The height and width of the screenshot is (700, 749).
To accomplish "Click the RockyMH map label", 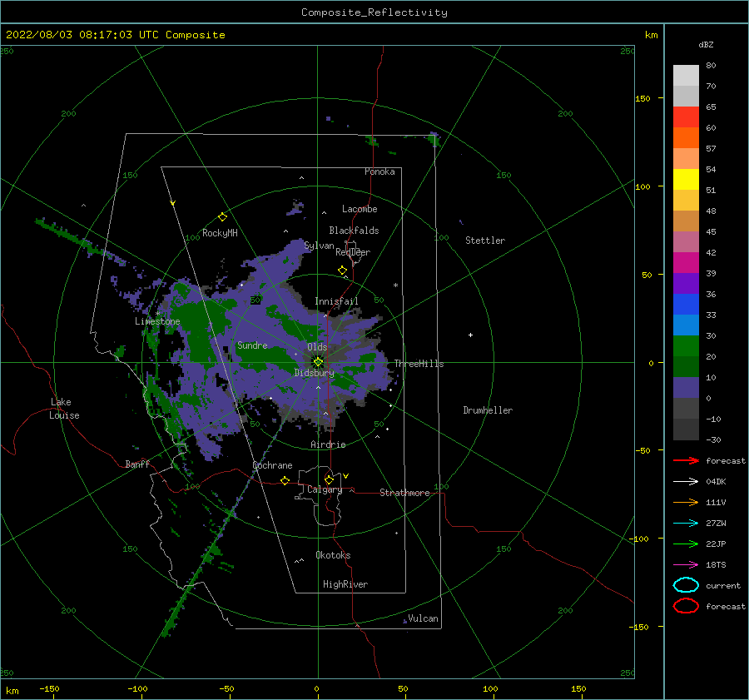I will coord(220,233).
